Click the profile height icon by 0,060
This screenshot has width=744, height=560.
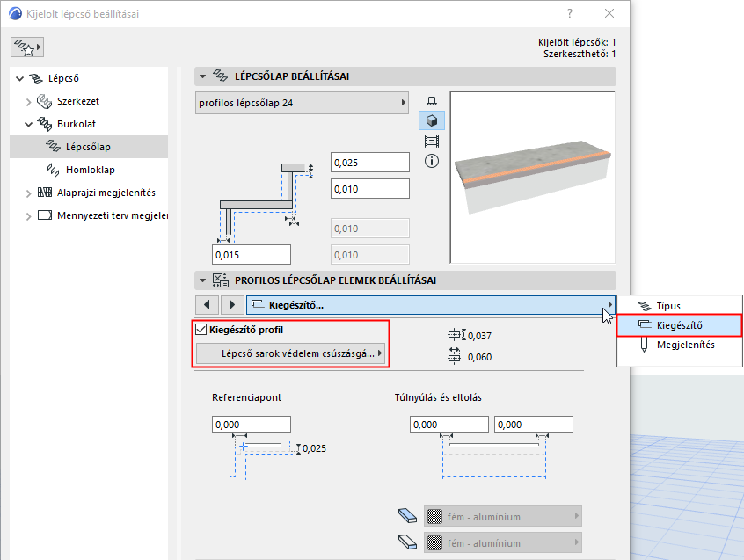point(454,356)
